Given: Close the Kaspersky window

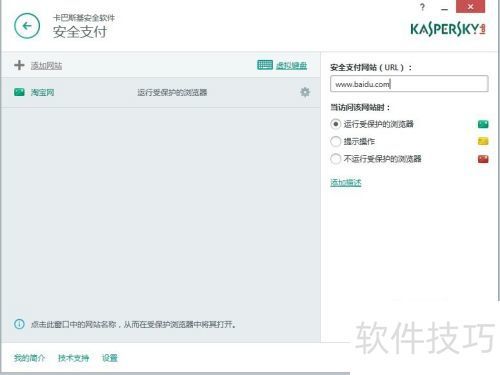Looking at the screenshot, I should [470, 7].
